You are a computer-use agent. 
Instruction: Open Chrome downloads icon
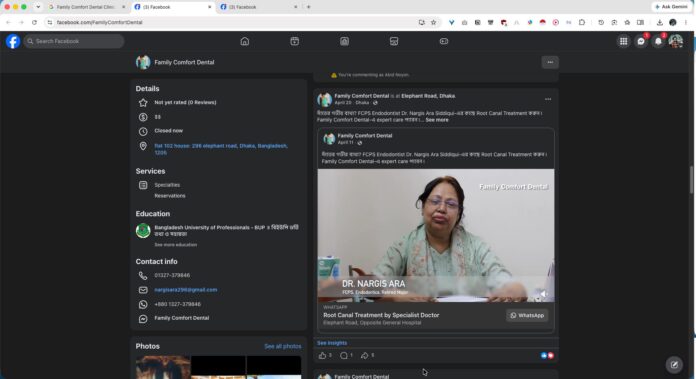coord(660,22)
